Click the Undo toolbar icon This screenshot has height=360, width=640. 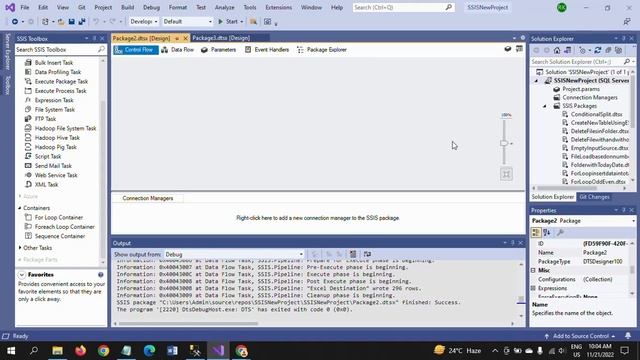pyautogui.click(x=96, y=22)
